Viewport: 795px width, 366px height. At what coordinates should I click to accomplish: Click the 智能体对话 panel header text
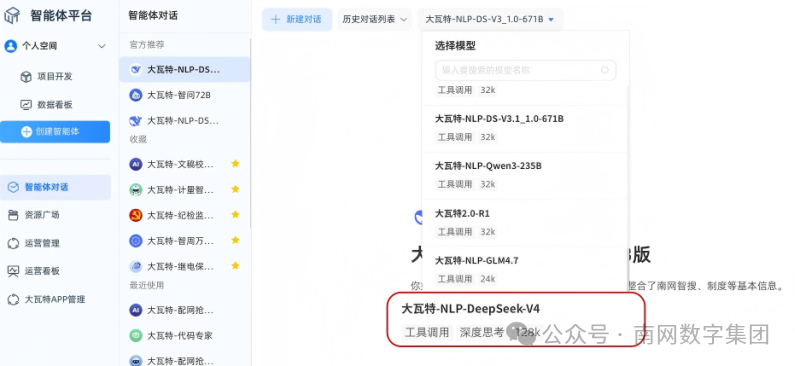(153, 16)
